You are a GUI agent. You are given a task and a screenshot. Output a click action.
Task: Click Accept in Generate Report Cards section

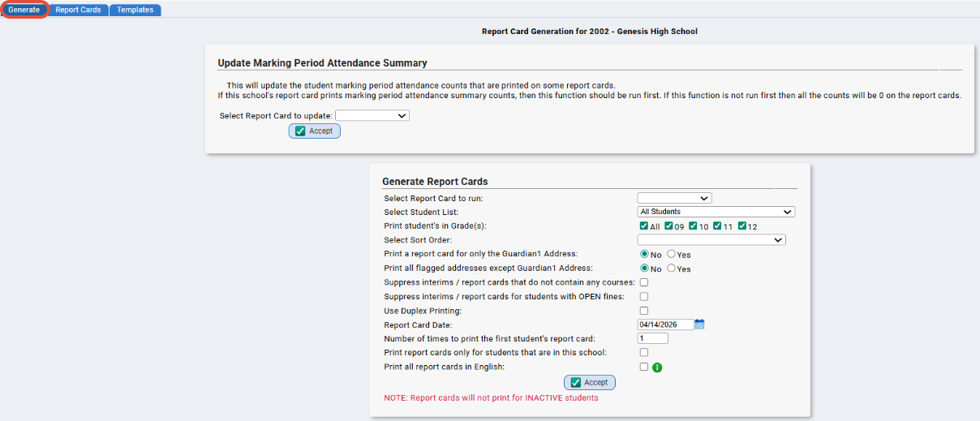pyautogui.click(x=590, y=382)
